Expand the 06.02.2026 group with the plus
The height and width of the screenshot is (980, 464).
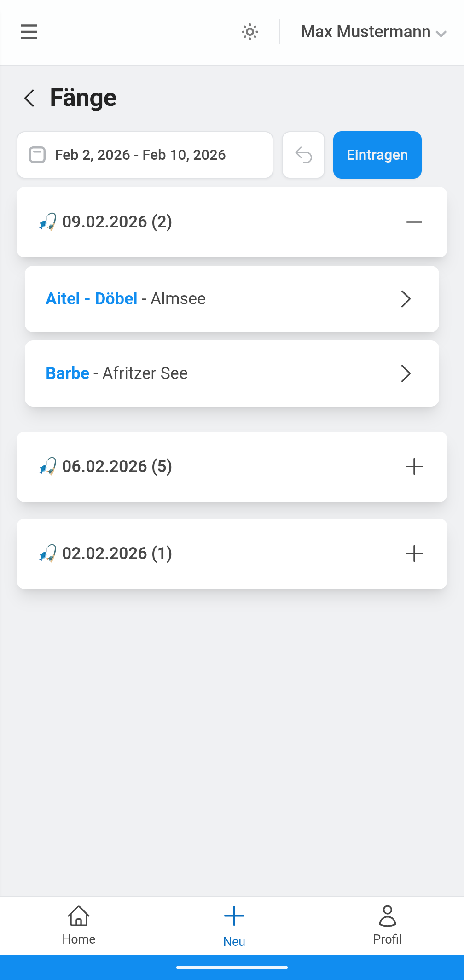pyautogui.click(x=414, y=467)
